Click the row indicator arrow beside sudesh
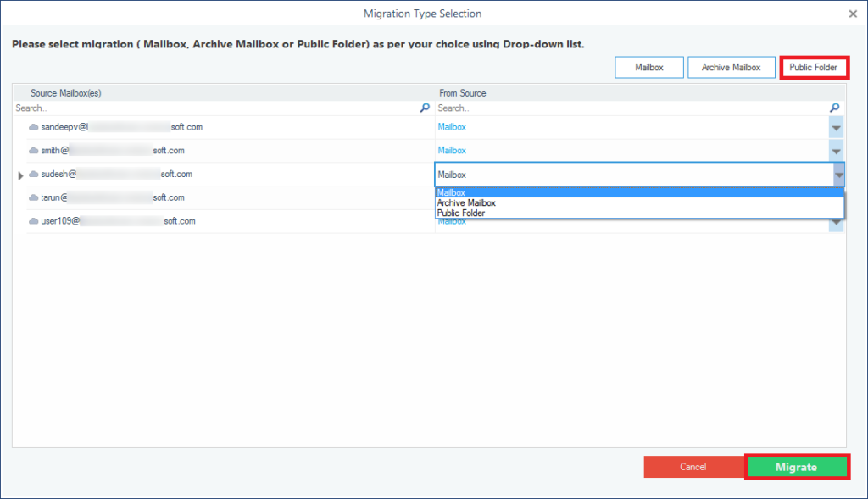 (x=20, y=175)
